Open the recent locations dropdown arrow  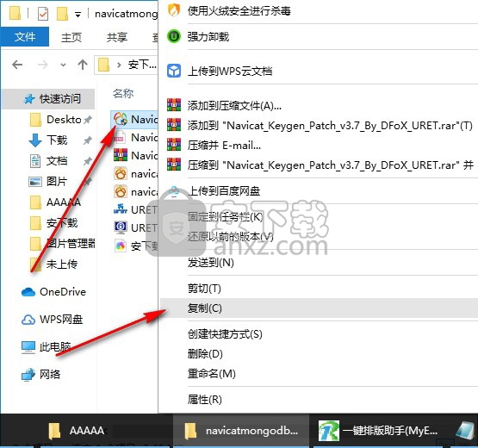[x=63, y=65]
